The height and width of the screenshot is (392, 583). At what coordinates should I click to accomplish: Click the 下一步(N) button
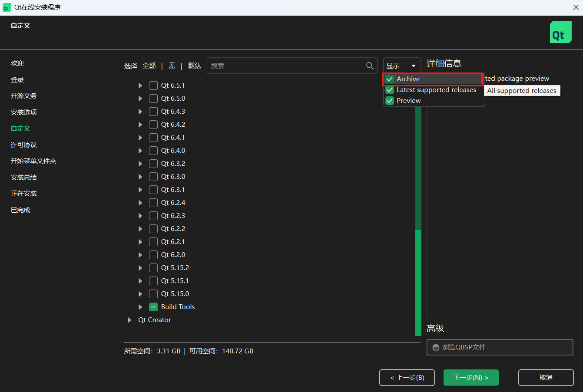[470, 378]
